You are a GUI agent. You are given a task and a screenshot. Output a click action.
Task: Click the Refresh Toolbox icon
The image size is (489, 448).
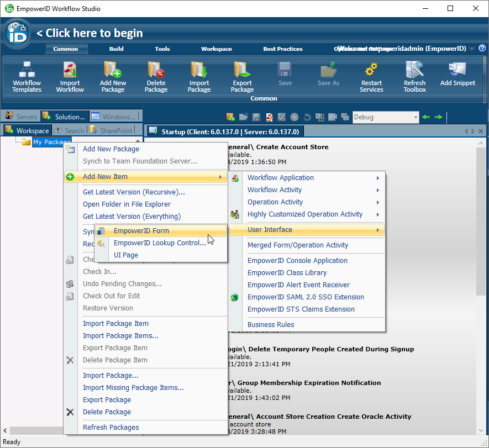point(414,70)
